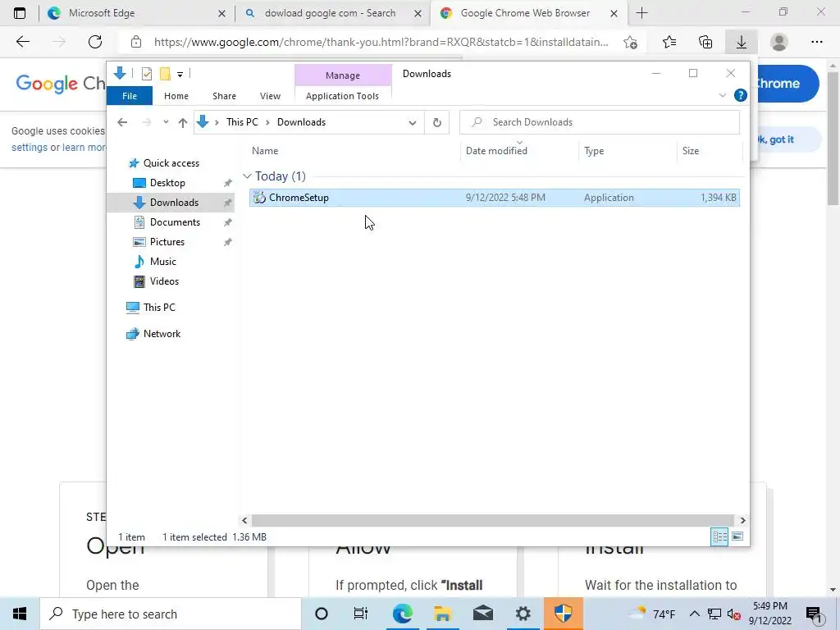840x630 pixels.
Task: Switch to large thumbnails view icon
Action: 737,536
